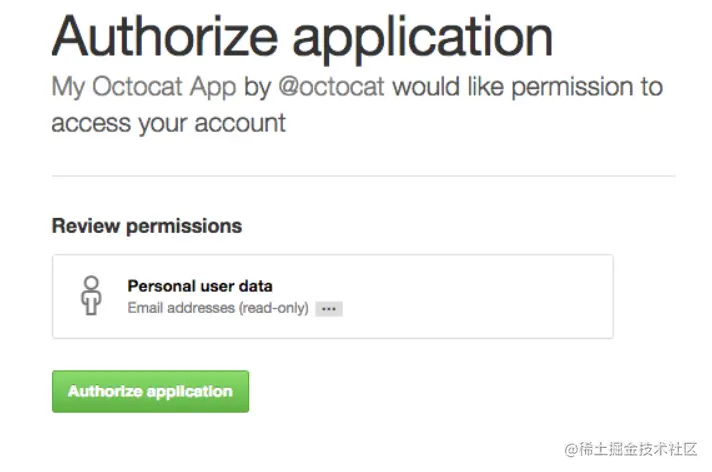Click the horizontal divider below the description
Image resolution: width=712 pixels, height=472 pixels.
pyautogui.click(x=364, y=176)
